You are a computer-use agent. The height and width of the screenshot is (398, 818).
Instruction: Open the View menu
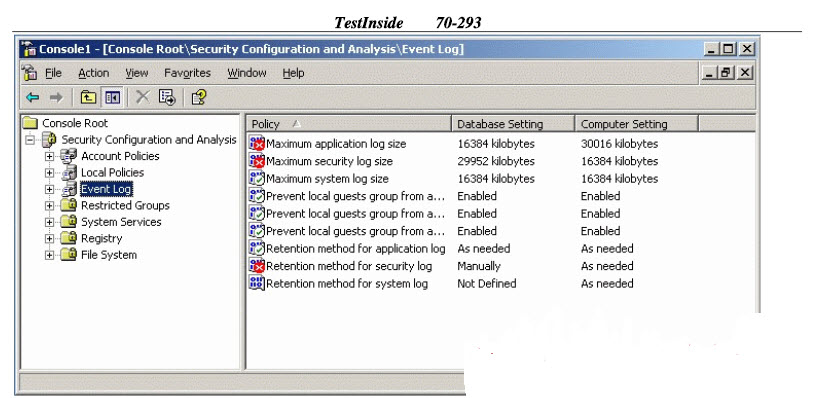[137, 73]
